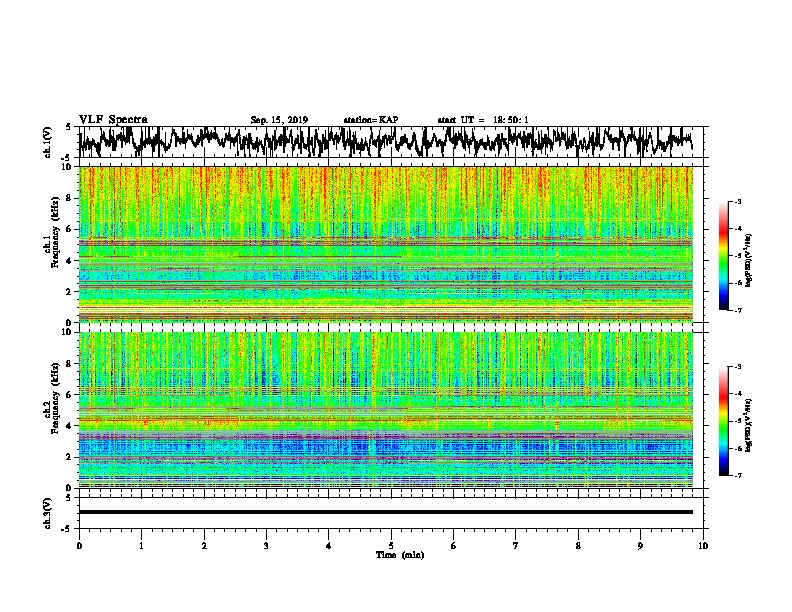Click the ch.2 color bar PSD units label
This screenshot has height=612, width=792.
pos(749,425)
